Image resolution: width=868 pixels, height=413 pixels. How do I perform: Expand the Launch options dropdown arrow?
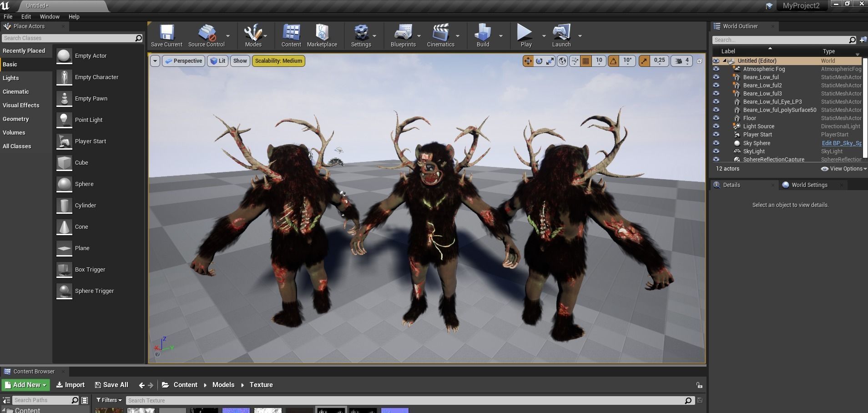point(580,36)
